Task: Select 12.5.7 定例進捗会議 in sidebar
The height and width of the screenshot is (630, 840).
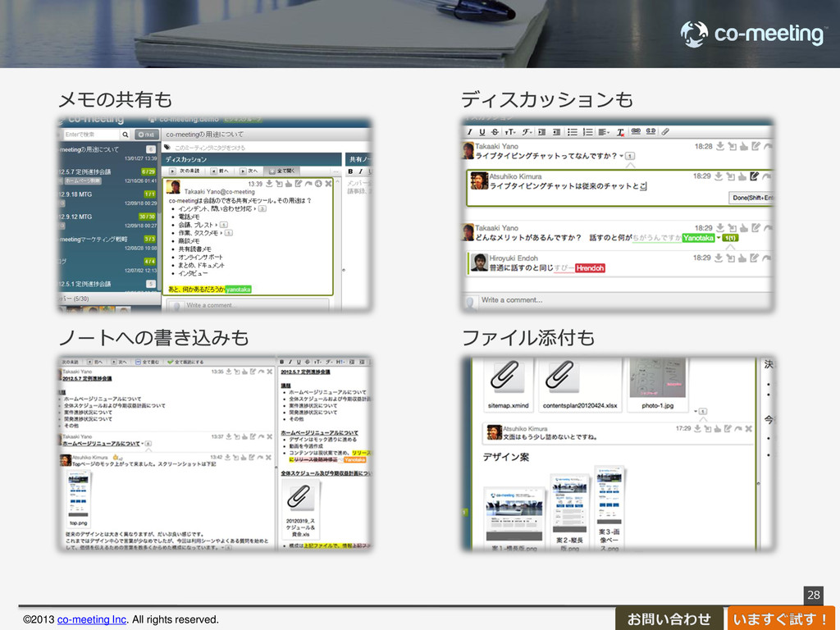Action: click(107, 176)
